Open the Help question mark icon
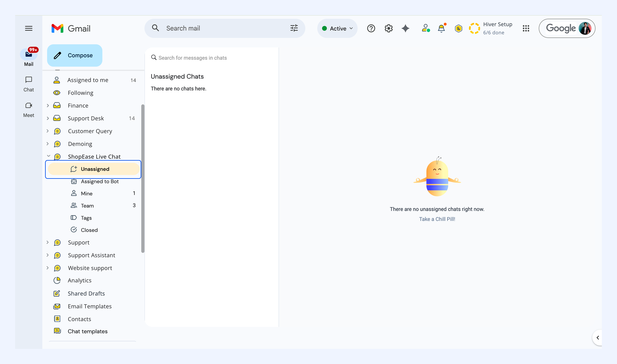The image size is (617, 364). [371, 29]
